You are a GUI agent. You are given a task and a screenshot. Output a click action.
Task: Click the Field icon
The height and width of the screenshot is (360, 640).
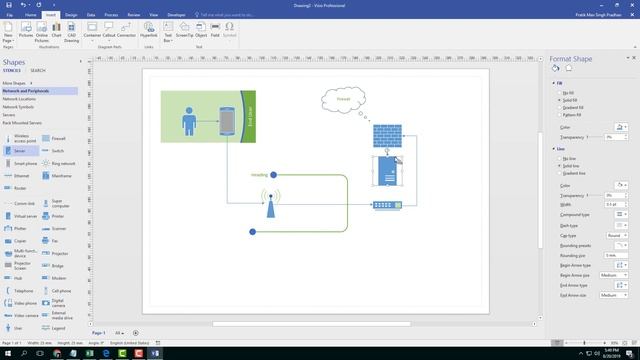click(x=215, y=30)
